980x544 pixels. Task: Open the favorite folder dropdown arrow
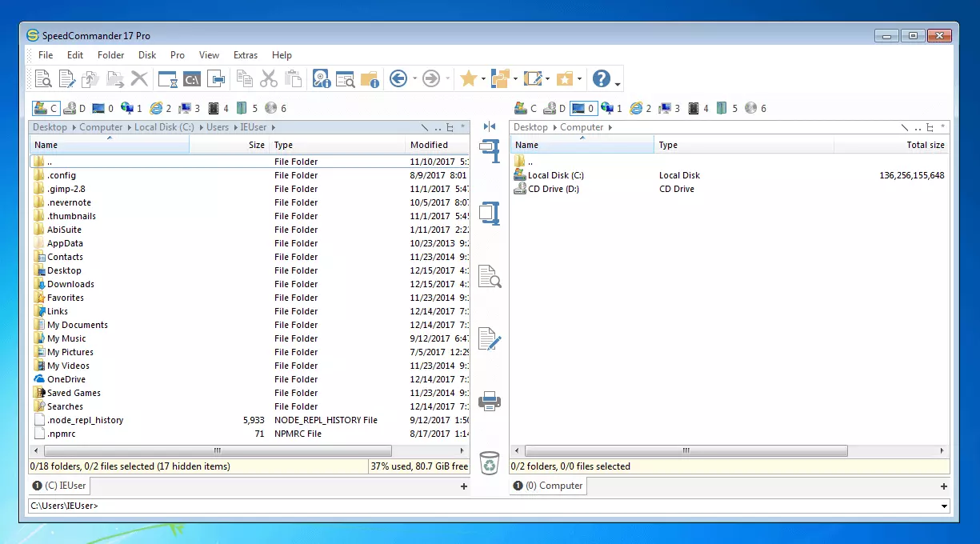click(x=579, y=79)
